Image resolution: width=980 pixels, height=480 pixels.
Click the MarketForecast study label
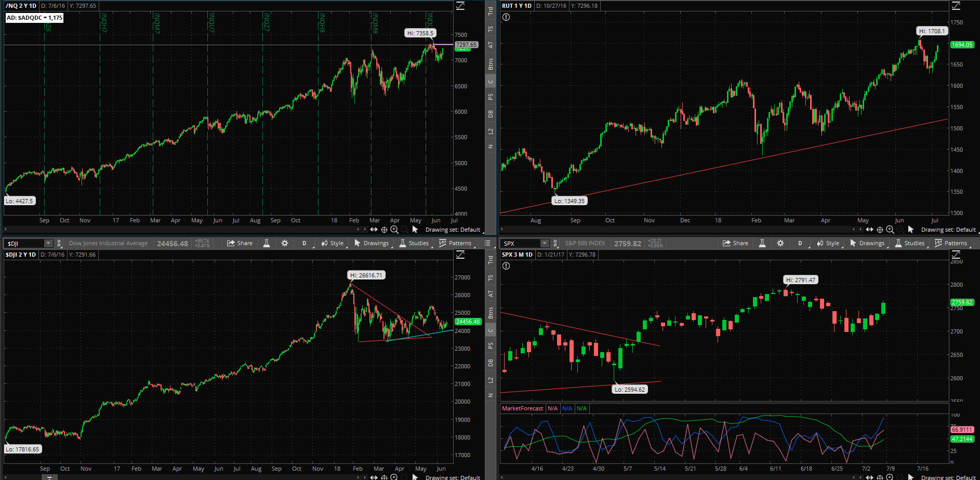pos(522,408)
